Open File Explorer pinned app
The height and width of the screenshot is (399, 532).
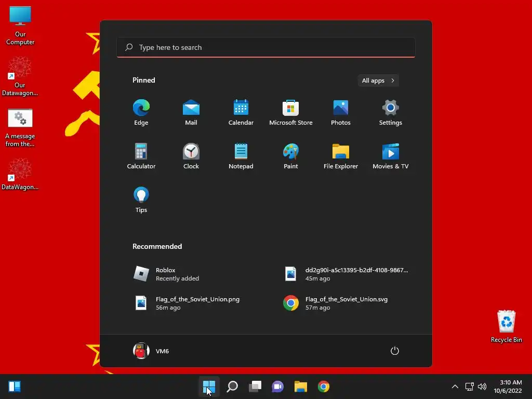[341, 156]
